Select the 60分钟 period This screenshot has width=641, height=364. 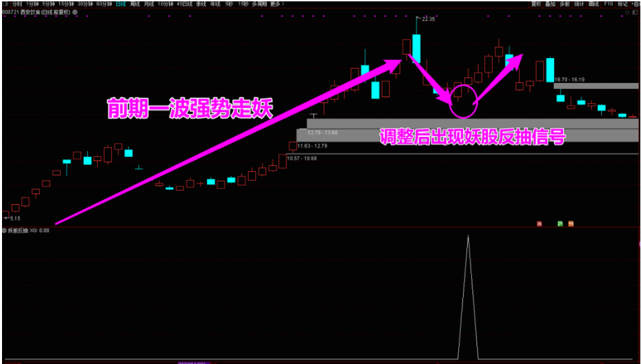(104, 4)
